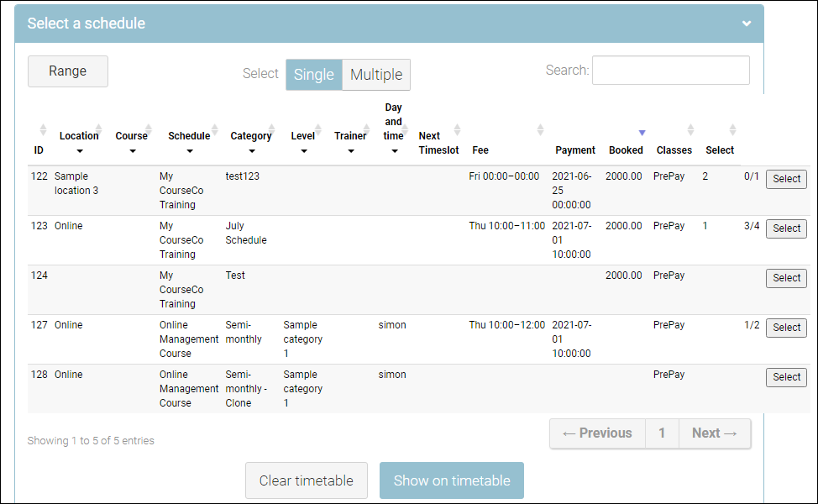Click the sort arrows for the ID column

(44, 130)
